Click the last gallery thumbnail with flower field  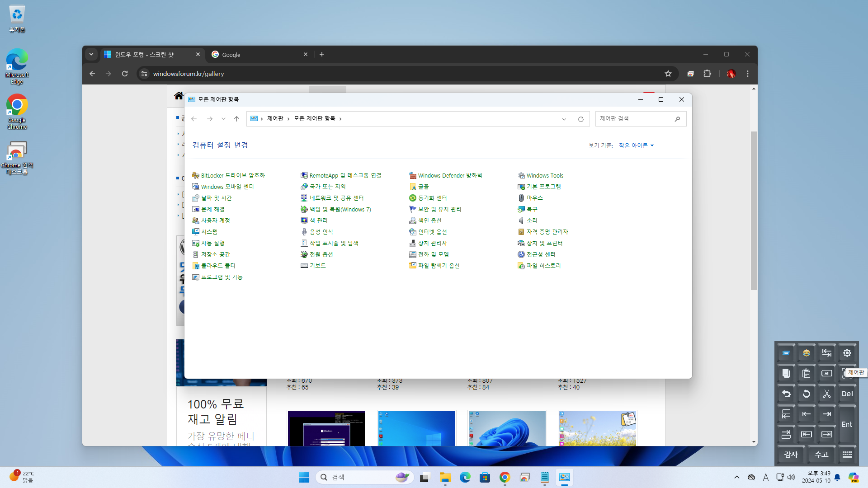coord(598,428)
